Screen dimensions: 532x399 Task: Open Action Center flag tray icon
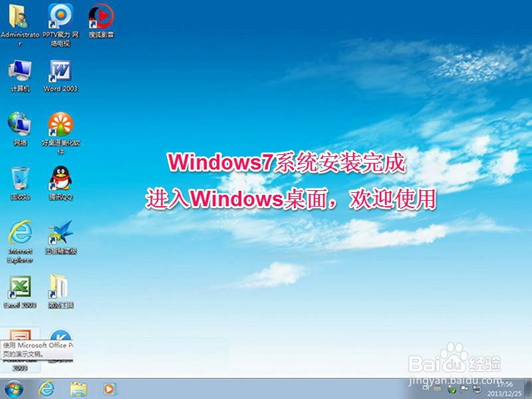click(x=464, y=389)
